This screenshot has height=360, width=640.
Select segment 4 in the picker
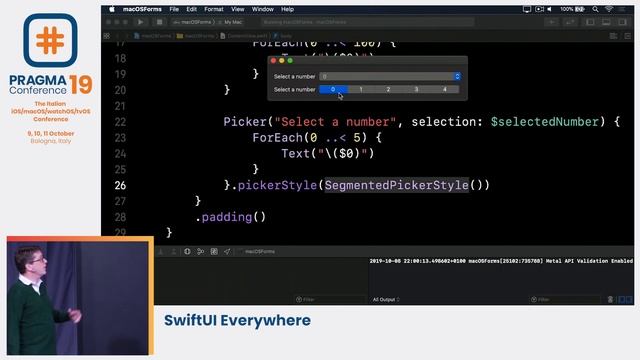[x=444, y=89]
